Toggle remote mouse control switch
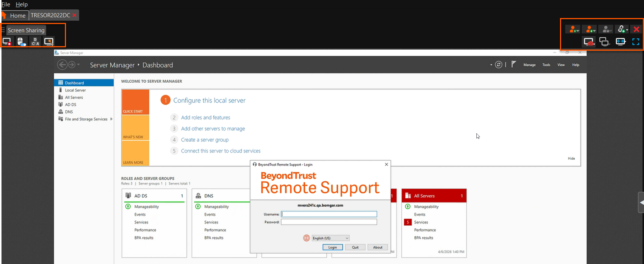644x264 pixels. click(x=21, y=42)
